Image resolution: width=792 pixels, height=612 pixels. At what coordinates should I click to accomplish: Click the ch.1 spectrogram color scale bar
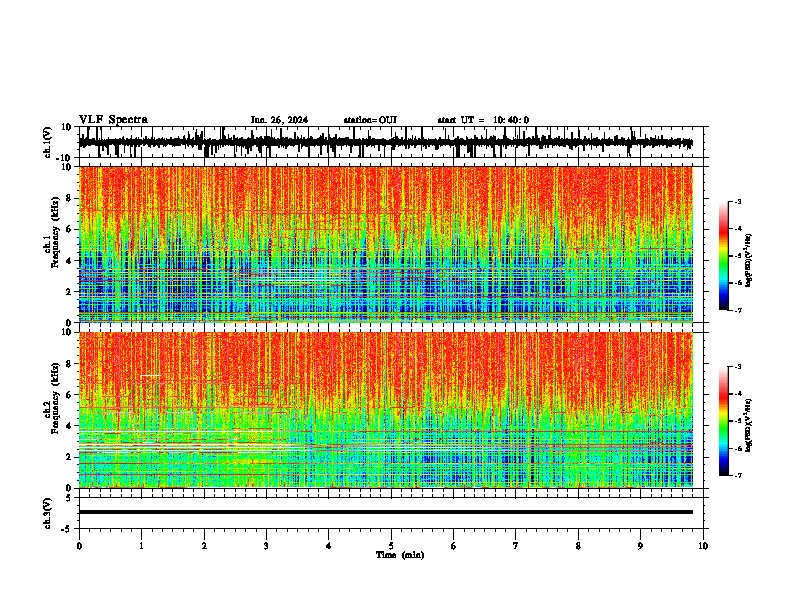click(x=723, y=256)
